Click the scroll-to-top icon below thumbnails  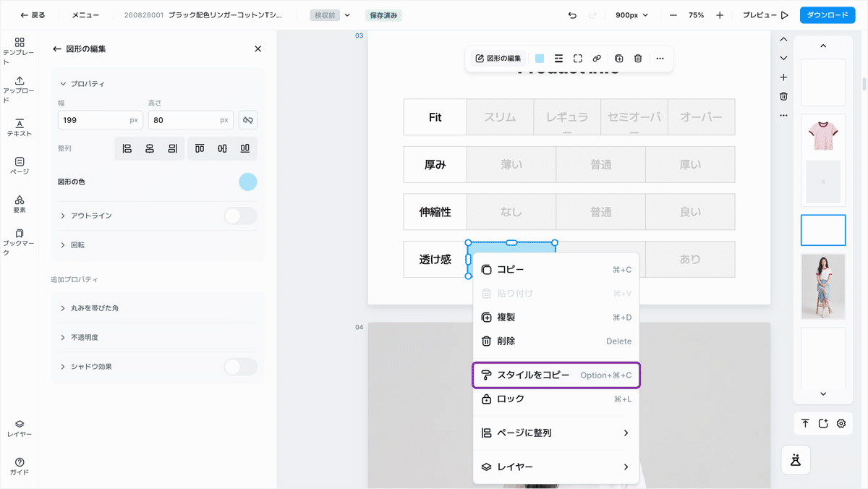click(x=805, y=424)
